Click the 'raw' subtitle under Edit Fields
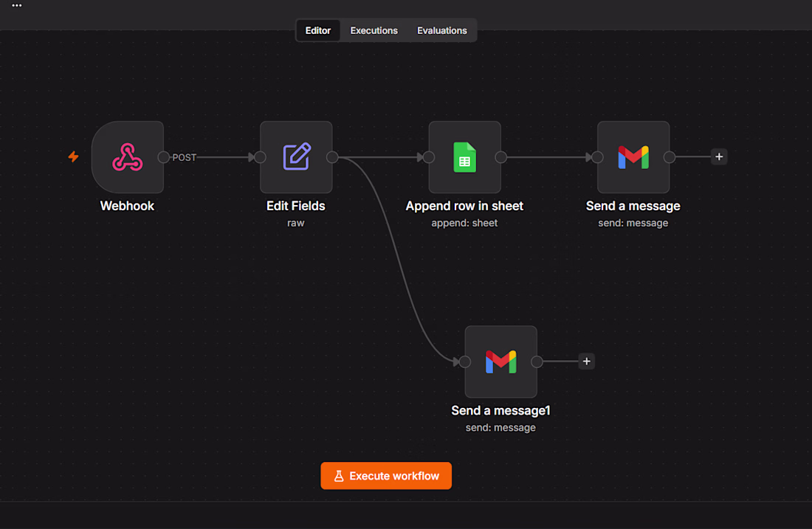Screen dimensions: 812x529 296,223
